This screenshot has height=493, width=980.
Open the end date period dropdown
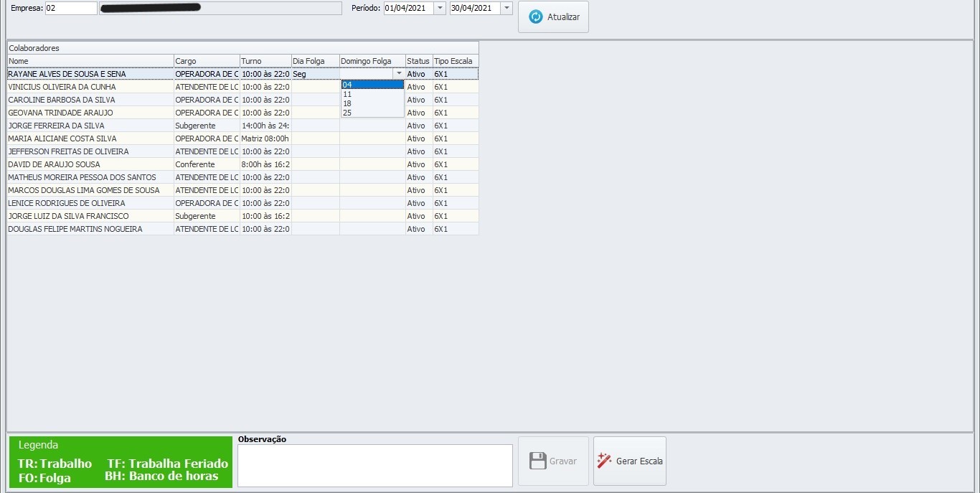[507, 8]
